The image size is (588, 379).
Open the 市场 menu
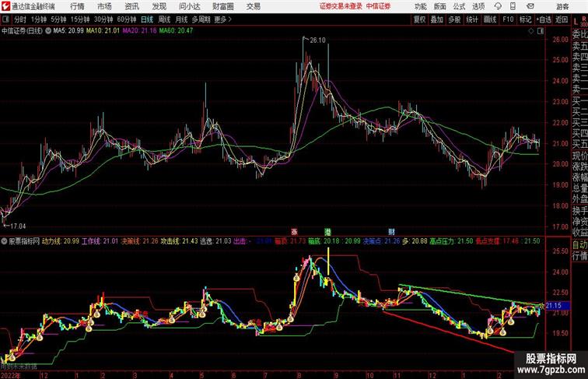[104, 6]
